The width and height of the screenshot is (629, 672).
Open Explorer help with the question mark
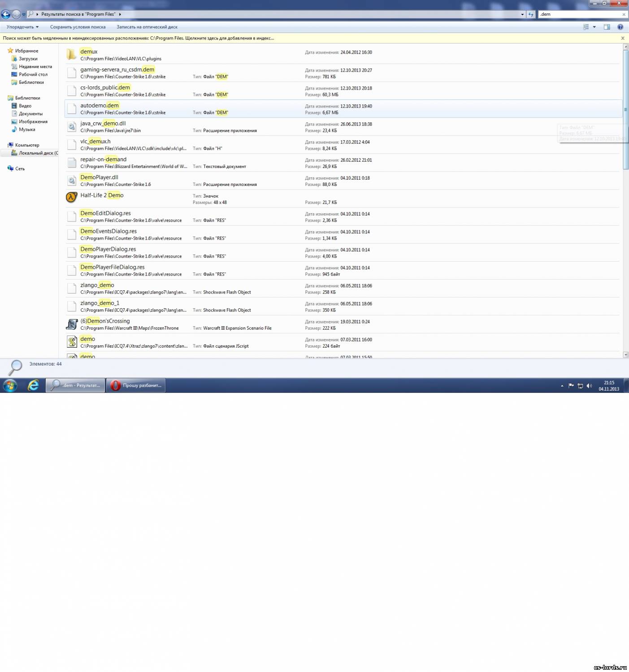point(620,27)
